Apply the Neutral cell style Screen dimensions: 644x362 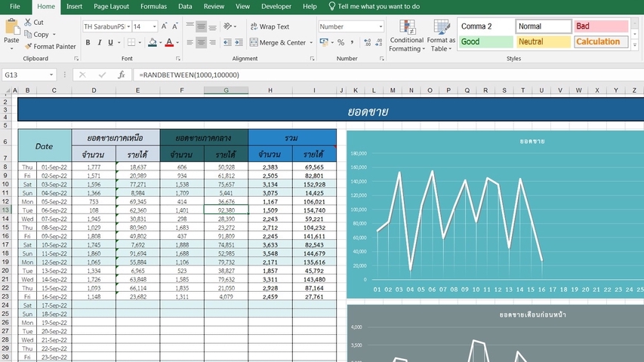pos(544,41)
